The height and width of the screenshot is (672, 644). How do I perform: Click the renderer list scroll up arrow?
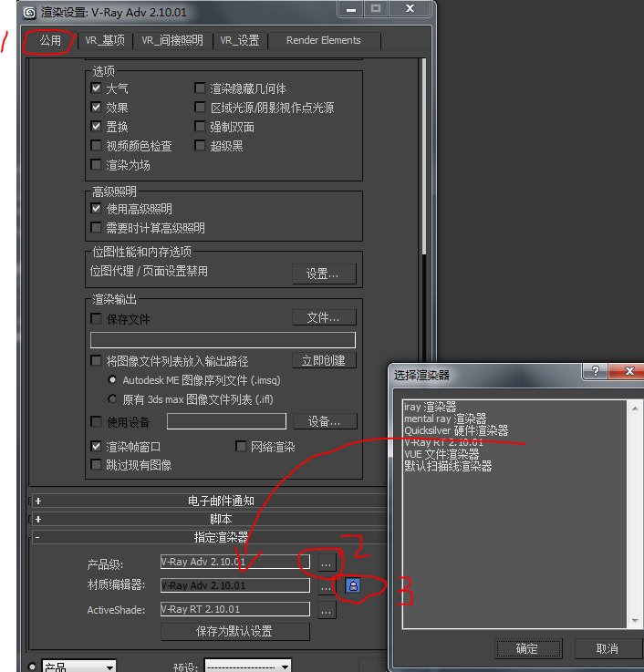[x=635, y=408]
